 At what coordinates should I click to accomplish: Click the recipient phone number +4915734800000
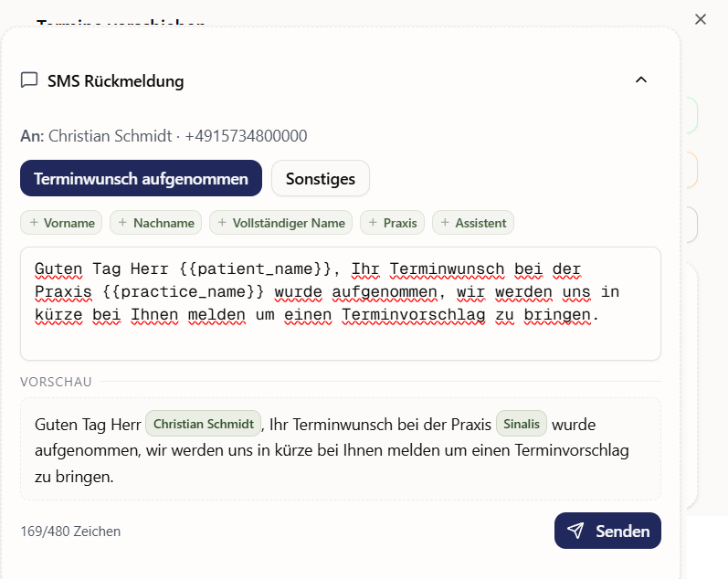click(246, 136)
